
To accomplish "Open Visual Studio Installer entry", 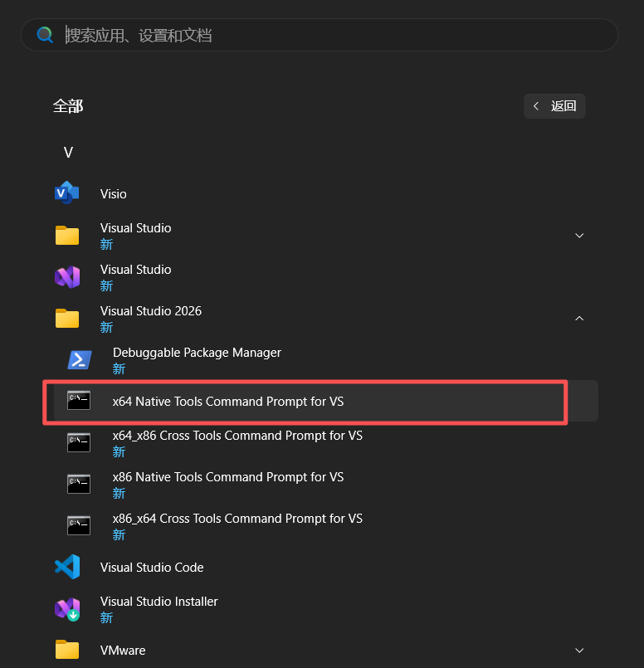I will pyautogui.click(x=159, y=602).
